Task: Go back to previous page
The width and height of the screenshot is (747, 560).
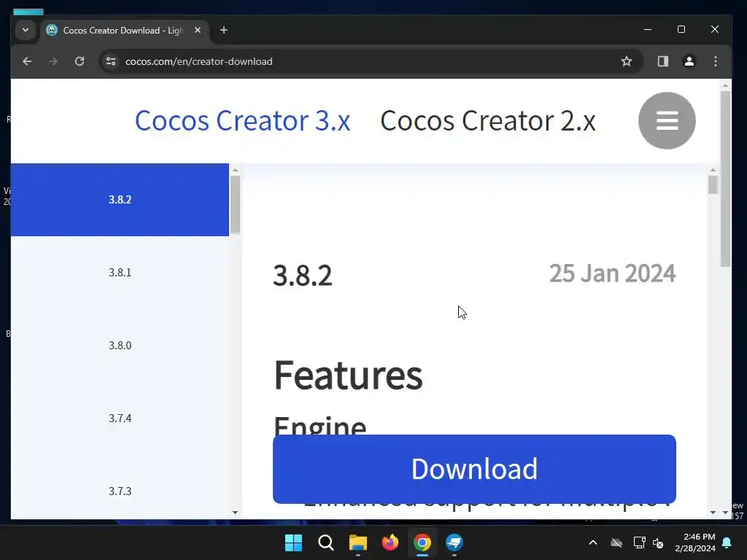Action: pos(27,61)
